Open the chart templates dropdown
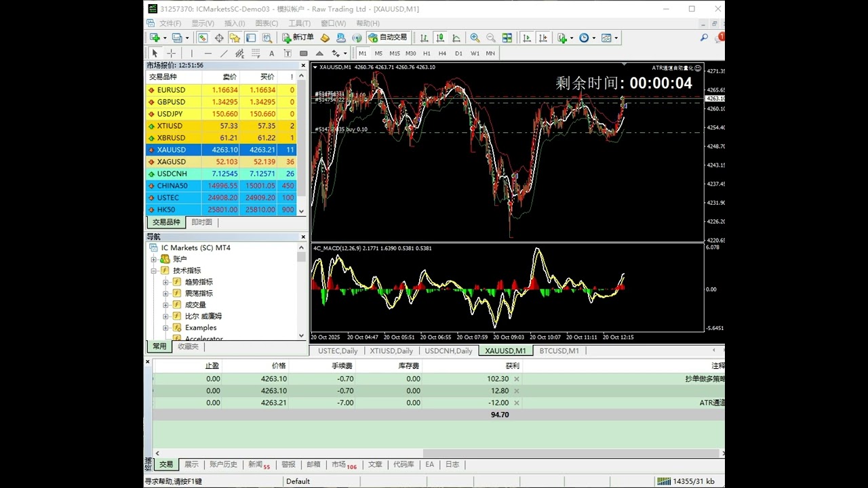 [609, 38]
